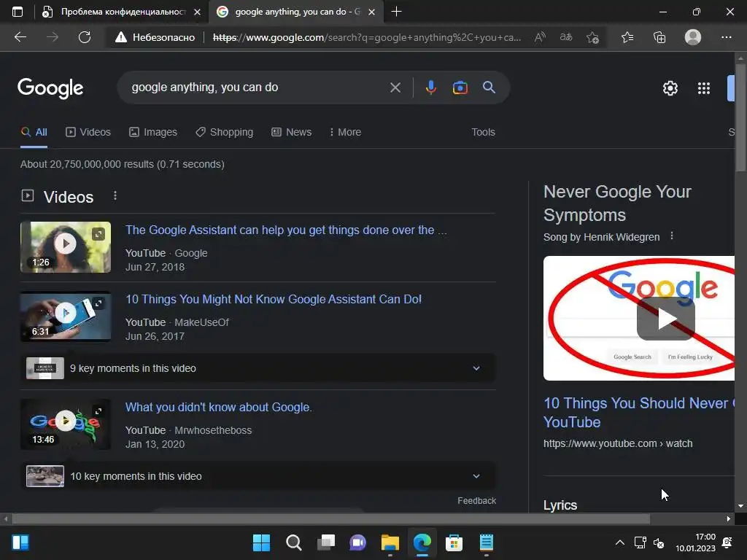Screen dimensions: 747x560
Task: Open taskbar Search
Action: (x=293, y=542)
